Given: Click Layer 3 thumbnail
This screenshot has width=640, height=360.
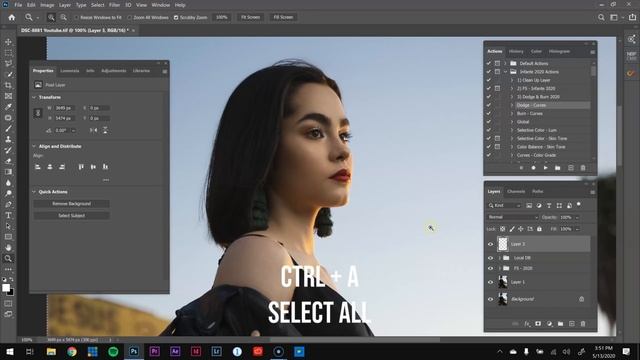Looking at the screenshot, I should [x=502, y=244].
